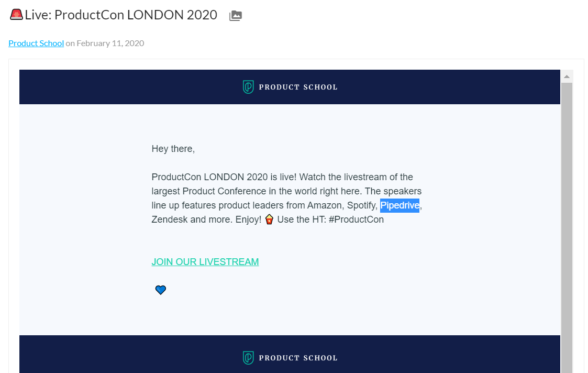Click the "Hey there," greeting

tap(173, 149)
